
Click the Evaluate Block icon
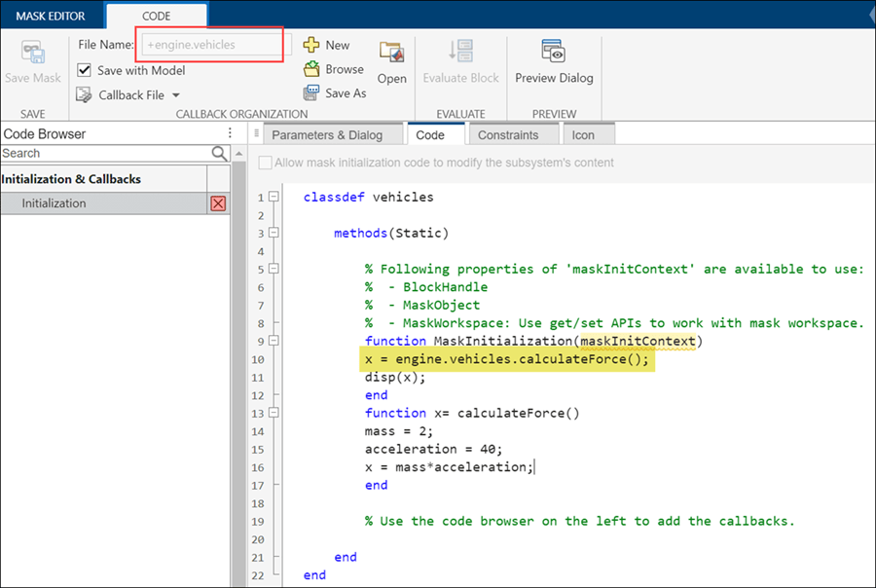(461, 51)
